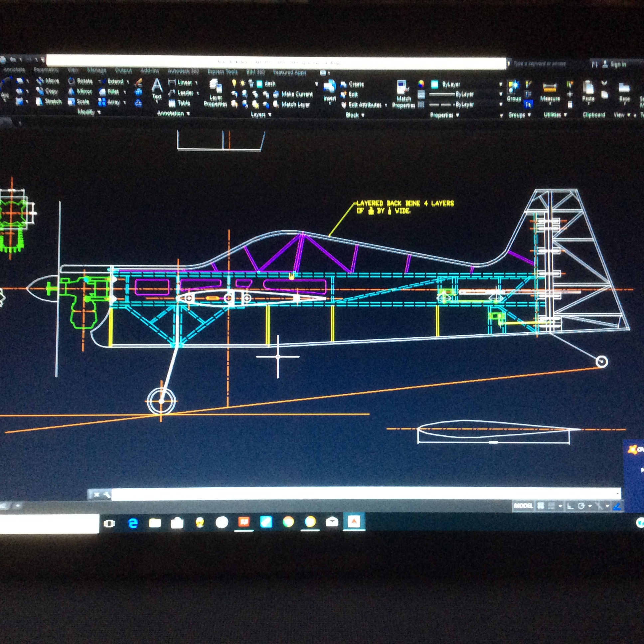This screenshot has height=644, width=644.
Task: Click the Sign In link
Action: 618,64
